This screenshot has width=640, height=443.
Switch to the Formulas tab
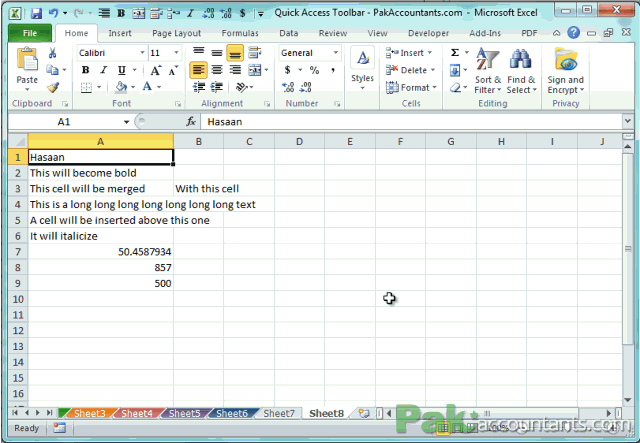(240, 33)
